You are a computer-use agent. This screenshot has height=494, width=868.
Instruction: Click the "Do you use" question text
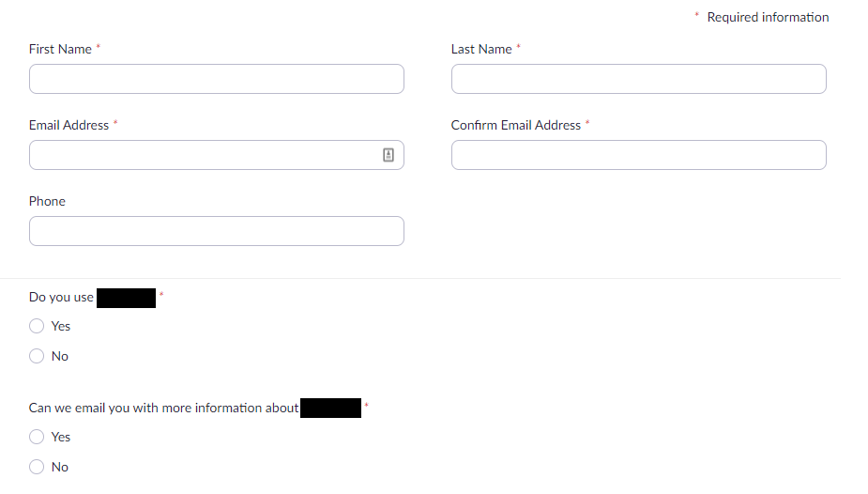61,297
